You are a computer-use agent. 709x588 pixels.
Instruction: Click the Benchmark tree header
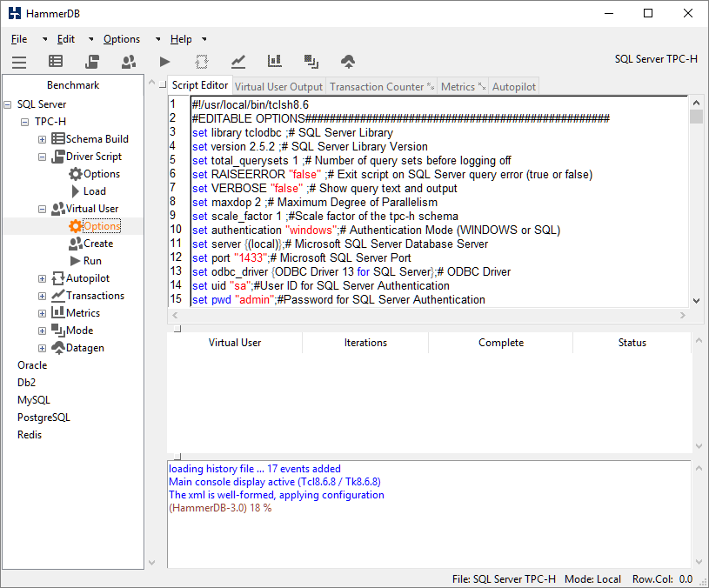point(73,85)
